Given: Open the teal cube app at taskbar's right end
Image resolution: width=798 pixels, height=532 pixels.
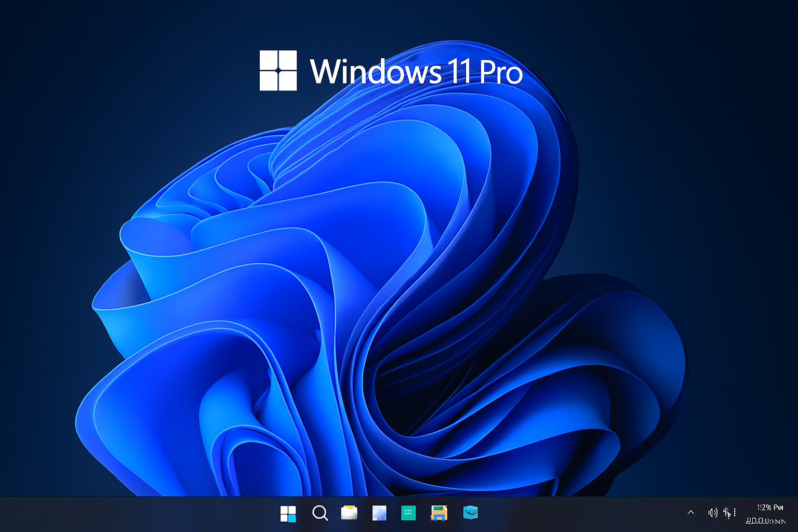Looking at the screenshot, I should pyautogui.click(x=470, y=513).
